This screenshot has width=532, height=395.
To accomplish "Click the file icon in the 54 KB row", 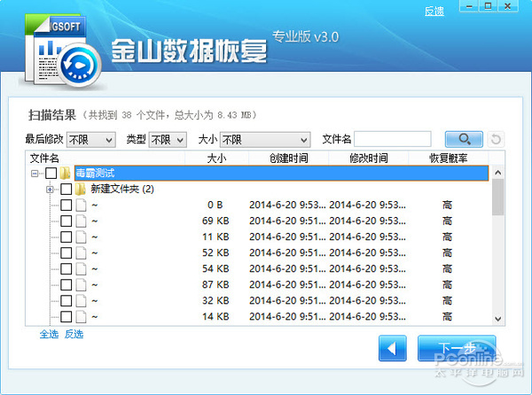I will tap(81, 268).
